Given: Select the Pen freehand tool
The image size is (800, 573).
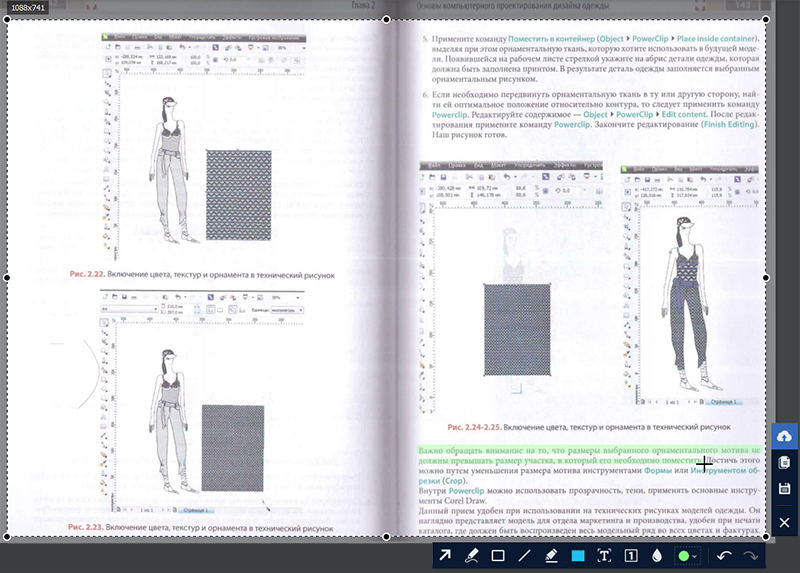Looking at the screenshot, I should [471, 556].
